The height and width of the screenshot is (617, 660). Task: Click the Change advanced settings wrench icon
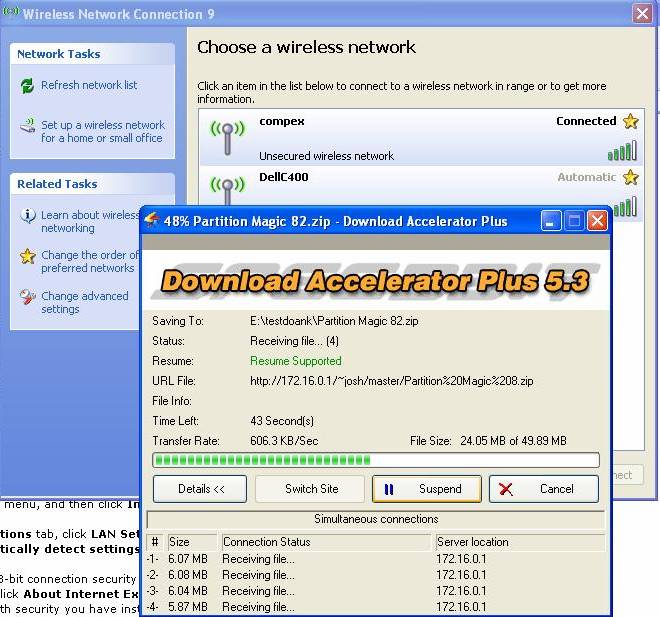28,297
